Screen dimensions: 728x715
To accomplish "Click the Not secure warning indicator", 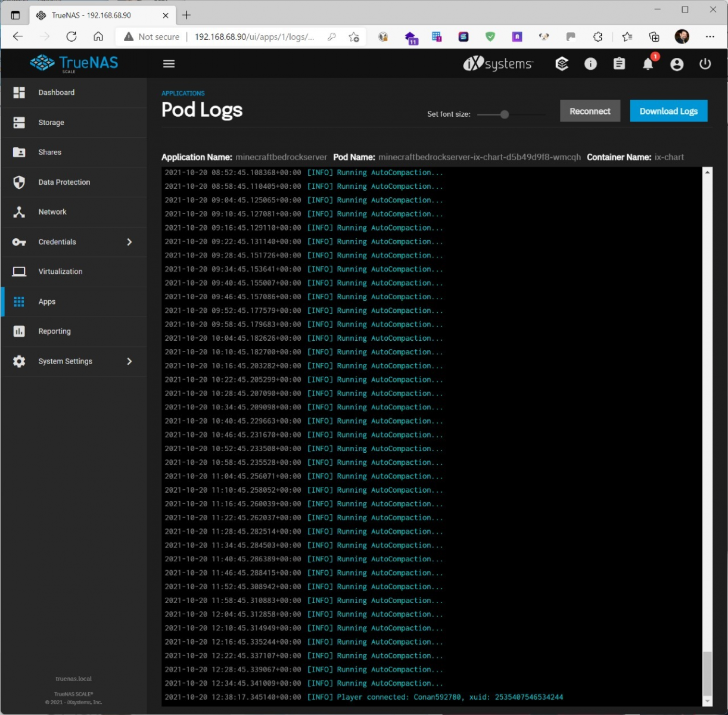I will click(151, 37).
